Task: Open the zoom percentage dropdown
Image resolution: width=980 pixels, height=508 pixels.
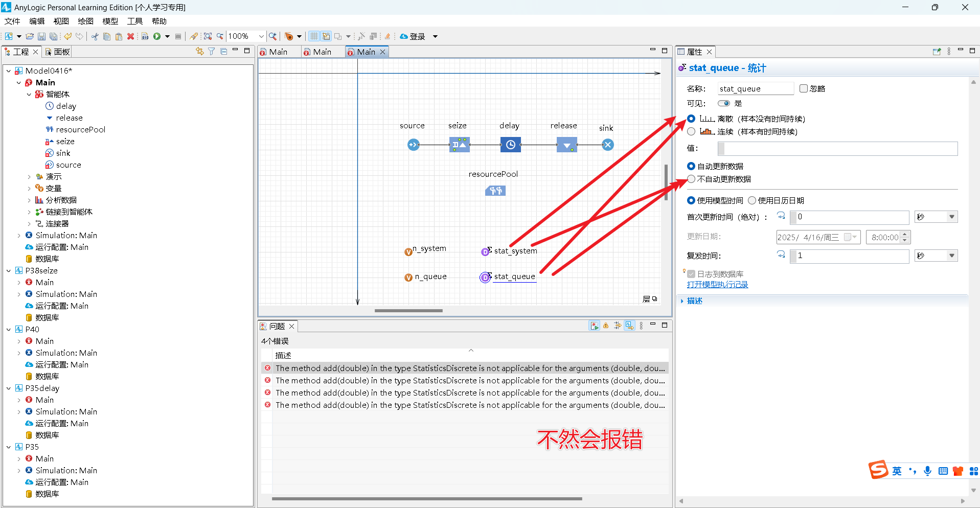Action: [x=261, y=36]
